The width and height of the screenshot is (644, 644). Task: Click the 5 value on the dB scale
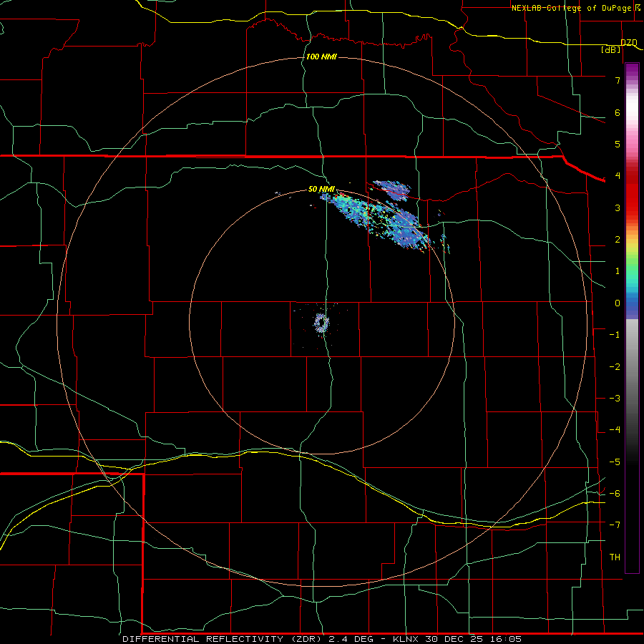[618, 144]
